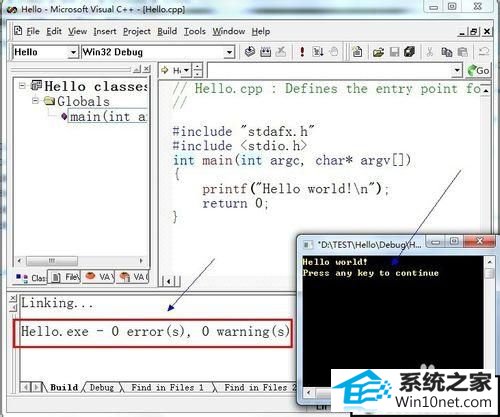Select the Find in Files 2 tab
The image size is (500, 417).
tap(260, 388)
